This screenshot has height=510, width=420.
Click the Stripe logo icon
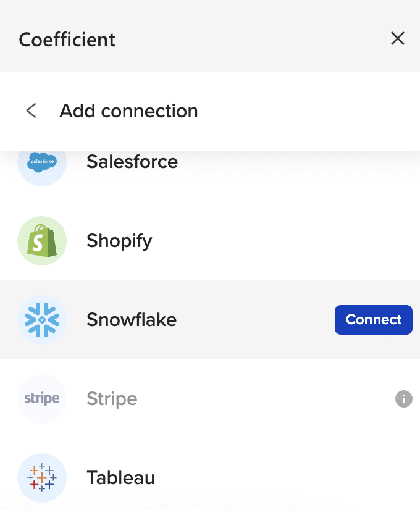(42, 398)
